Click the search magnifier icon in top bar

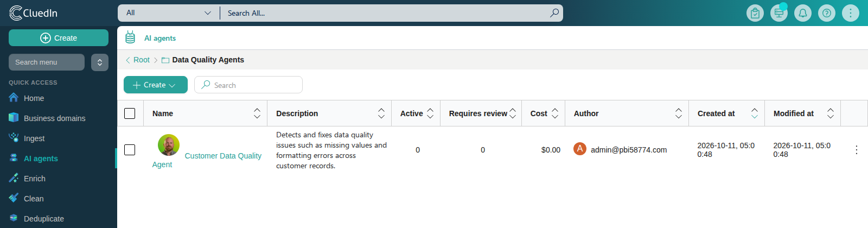pyautogui.click(x=554, y=13)
